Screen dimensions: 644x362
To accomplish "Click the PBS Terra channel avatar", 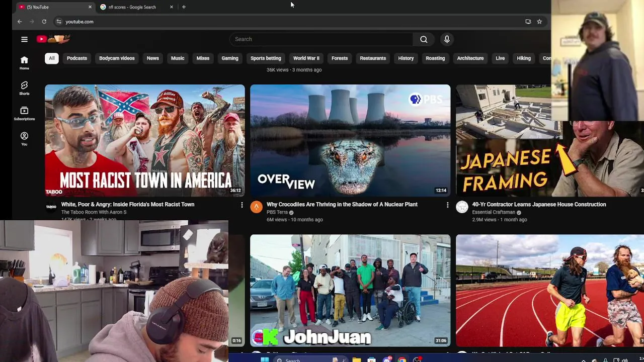I will [x=257, y=207].
